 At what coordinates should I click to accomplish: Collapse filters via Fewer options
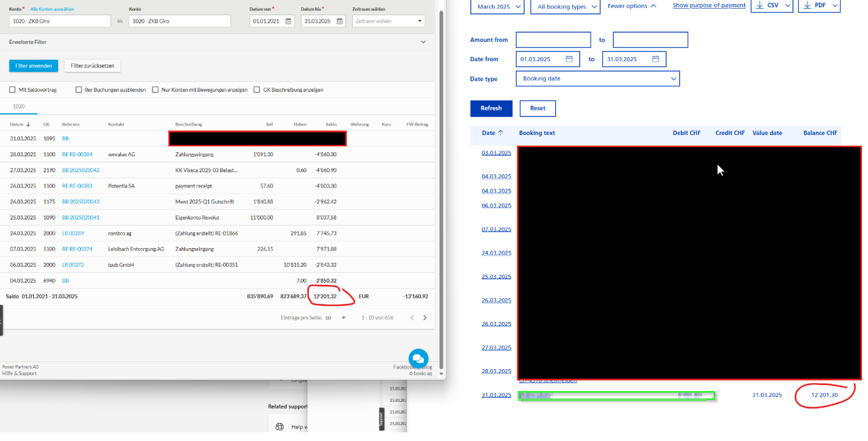click(x=632, y=6)
